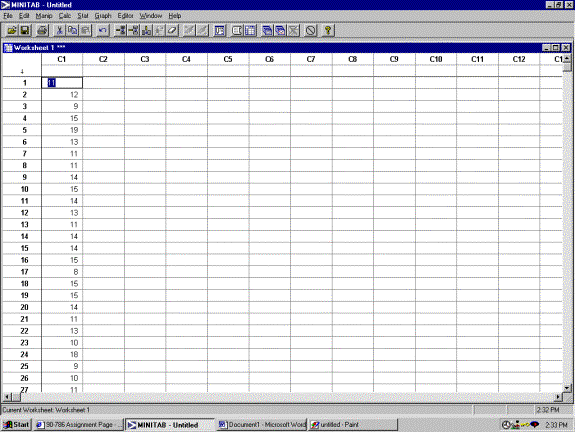Cancel with the circle-slash toolbar icon
This screenshot has width=575, height=432.
tap(311, 30)
